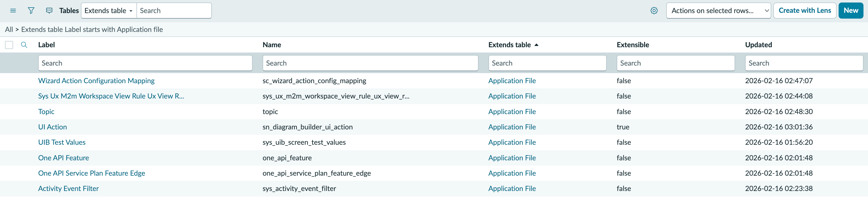Click updated value 2026-02-16 02:47:07
This screenshot has width=868, height=197.
[x=779, y=81]
